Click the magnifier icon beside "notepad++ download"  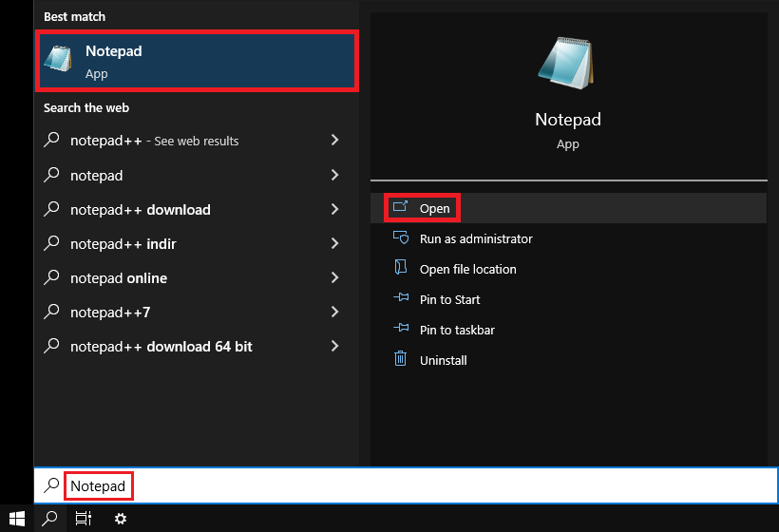51,209
